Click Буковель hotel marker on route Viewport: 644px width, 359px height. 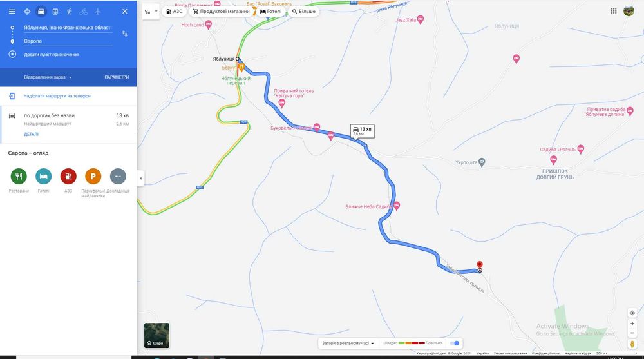317,128
